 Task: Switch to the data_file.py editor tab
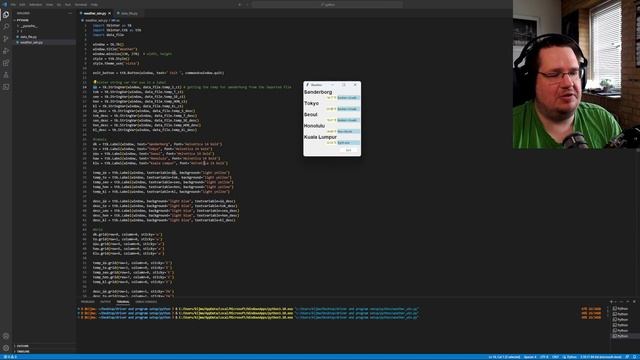128,13
